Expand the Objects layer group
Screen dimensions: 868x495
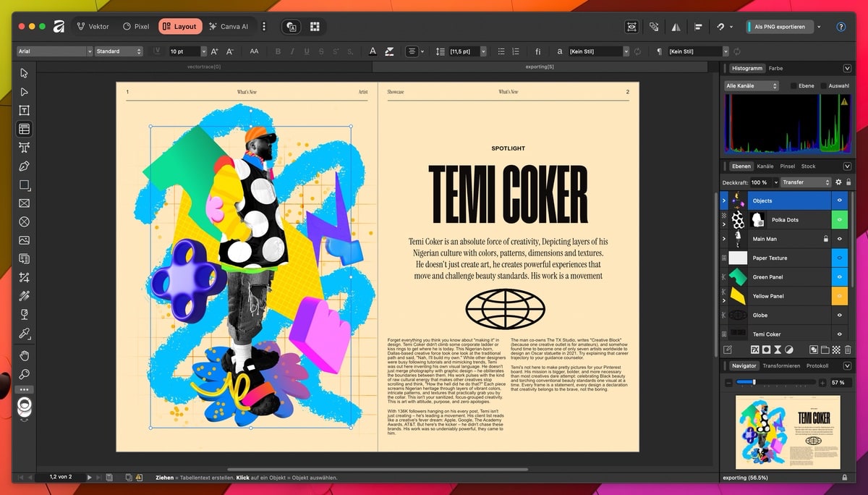[x=724, y=201]
